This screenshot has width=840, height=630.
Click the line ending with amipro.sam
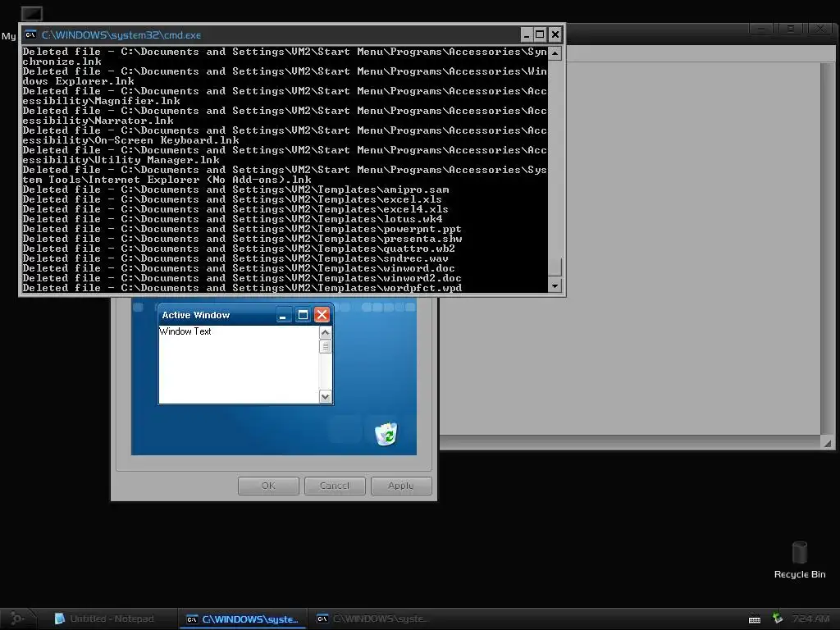[x=235, y=189]
